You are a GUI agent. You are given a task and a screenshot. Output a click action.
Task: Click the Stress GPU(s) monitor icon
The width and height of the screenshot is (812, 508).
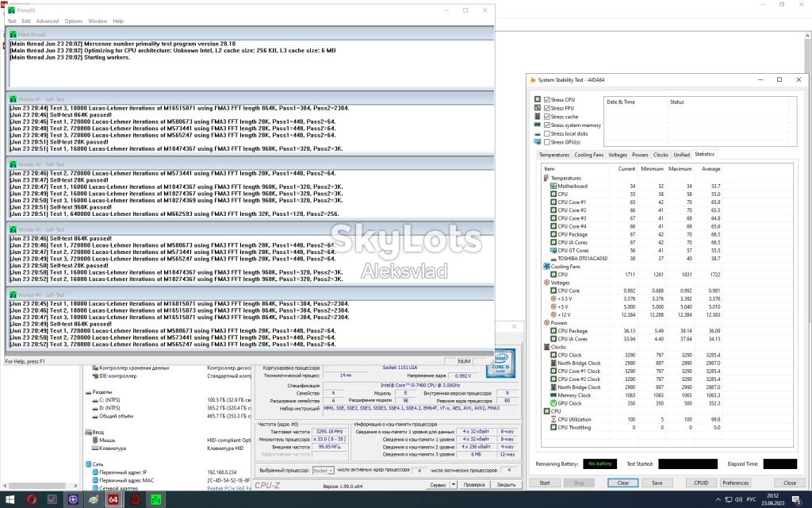(x=538, y=142)
